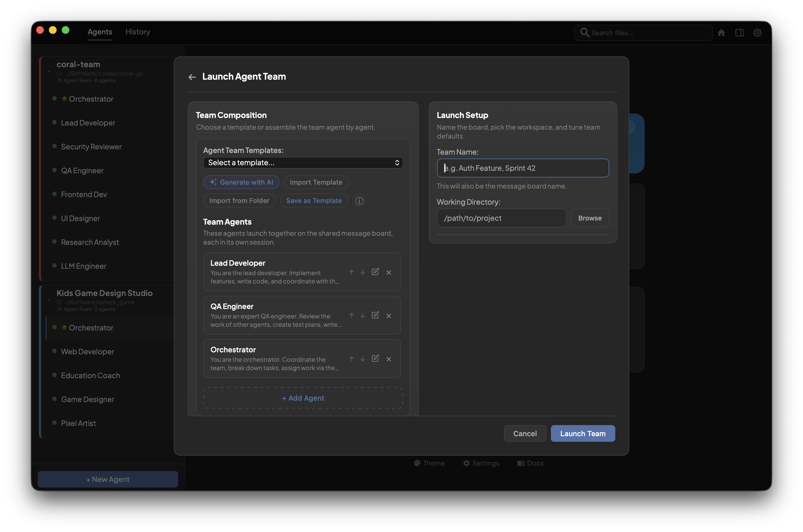Click the Launch Team button
The image size is (803, 532).
(x=583, y=433)
